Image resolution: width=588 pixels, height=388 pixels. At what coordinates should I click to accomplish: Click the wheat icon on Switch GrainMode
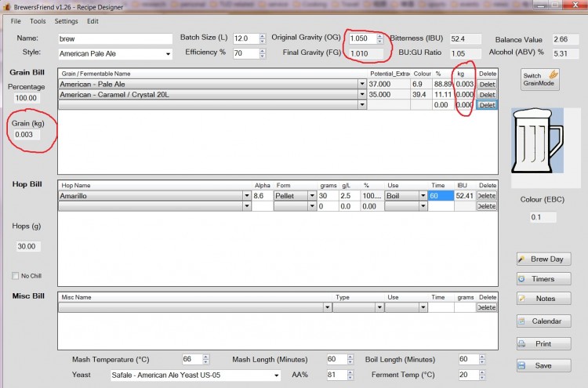click(x=554, y=74)
